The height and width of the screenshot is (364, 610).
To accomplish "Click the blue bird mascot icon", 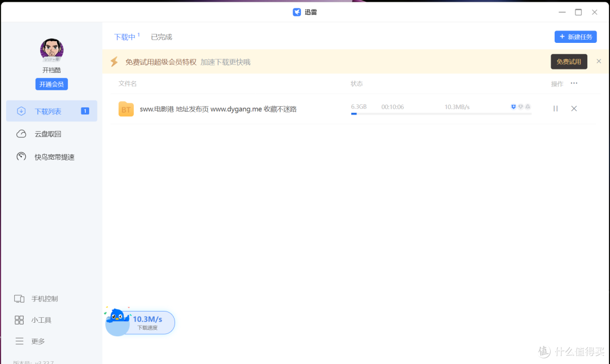I will [x=118, y=316].
